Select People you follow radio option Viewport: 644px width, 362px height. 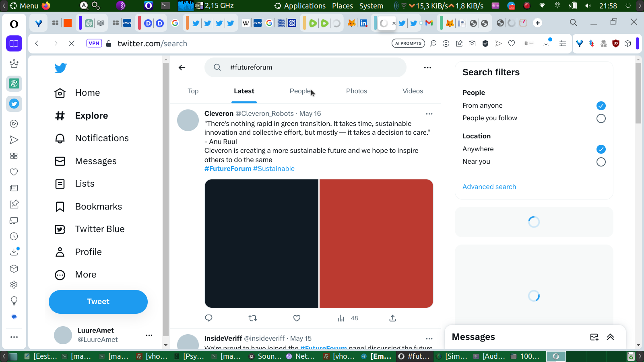(x=601, y=118)
